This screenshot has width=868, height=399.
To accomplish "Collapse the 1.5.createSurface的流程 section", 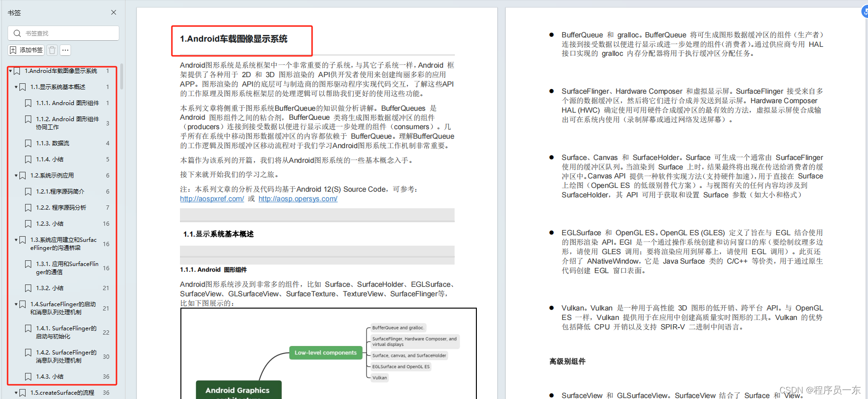I will 16,393.
